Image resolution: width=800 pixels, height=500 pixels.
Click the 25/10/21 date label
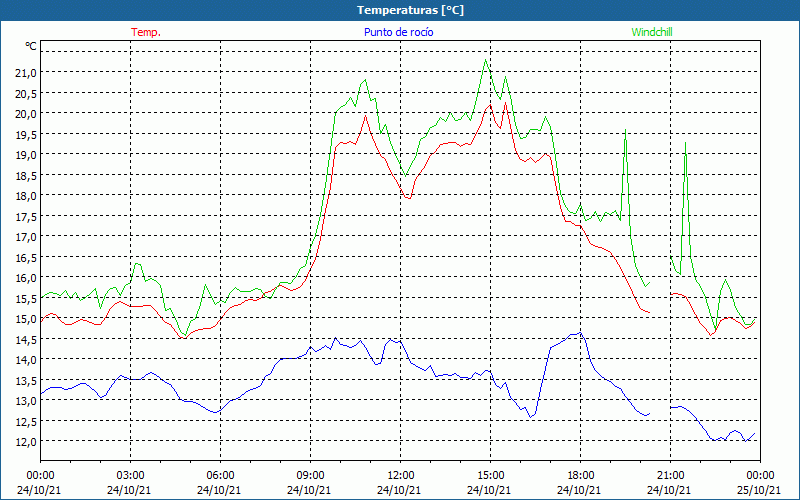(759, 490)
